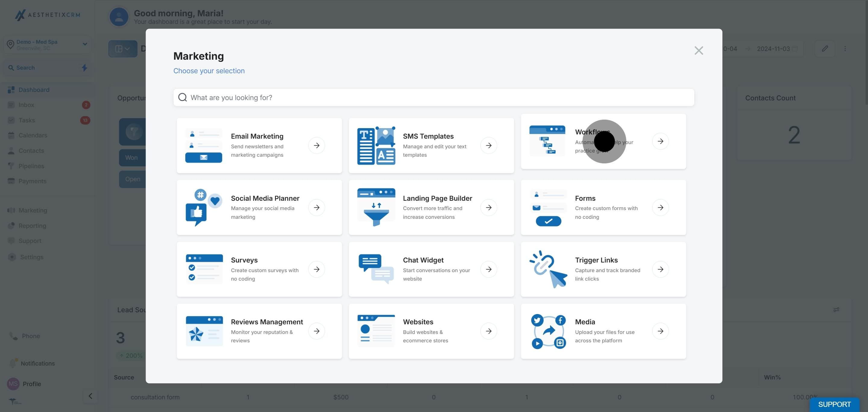Screen dimensions: 868x412
Task: Select the Social Media Planner title
Action: click(x=265, y=198)
